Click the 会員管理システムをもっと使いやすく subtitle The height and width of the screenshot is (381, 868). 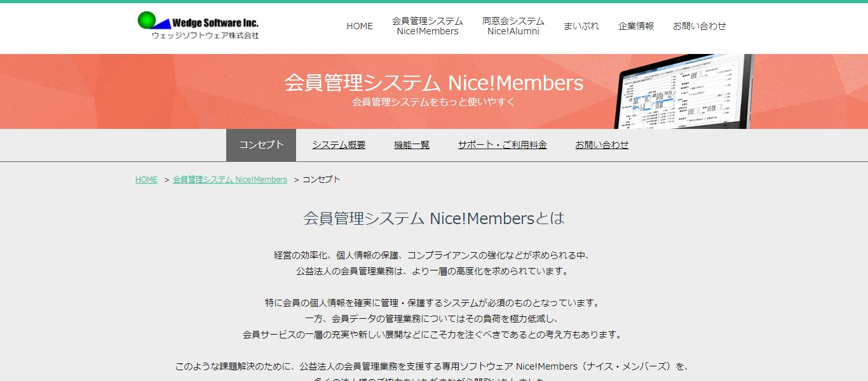point(435,102)
